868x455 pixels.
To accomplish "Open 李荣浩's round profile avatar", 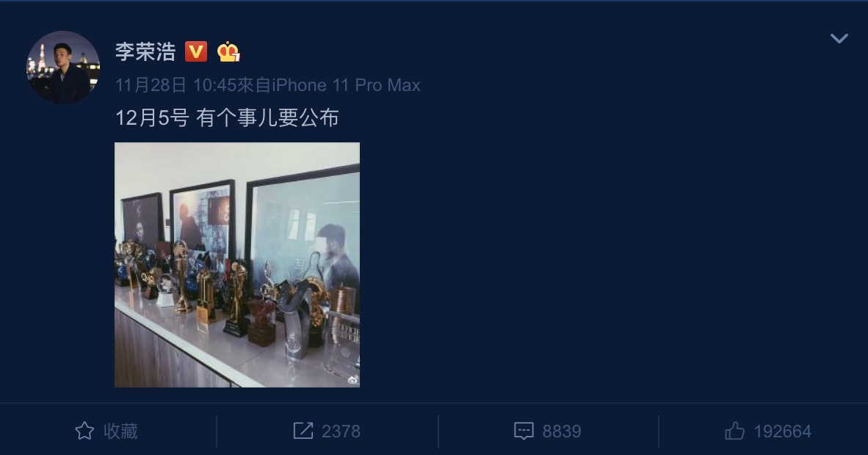I will pyautogui.click(x=63, y=67).
